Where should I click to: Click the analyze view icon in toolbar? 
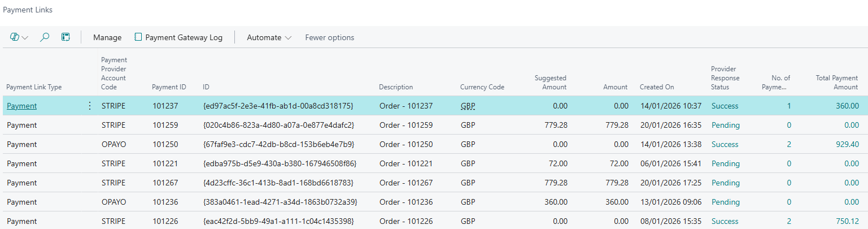66,37
